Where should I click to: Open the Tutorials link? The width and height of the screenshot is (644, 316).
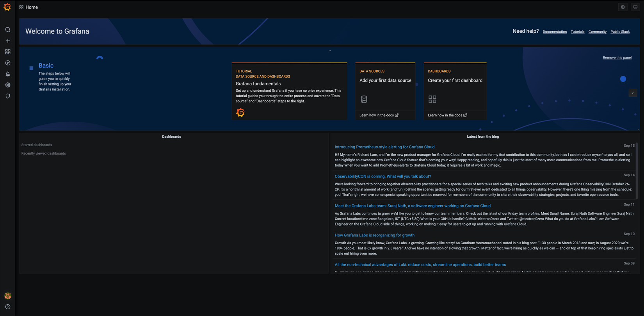578,32
